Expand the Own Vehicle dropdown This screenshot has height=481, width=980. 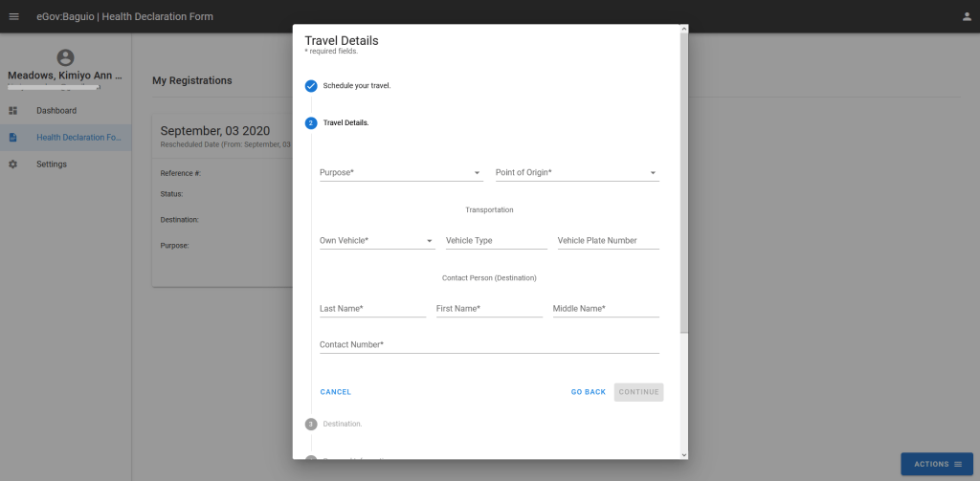click(x=377, y=241)
